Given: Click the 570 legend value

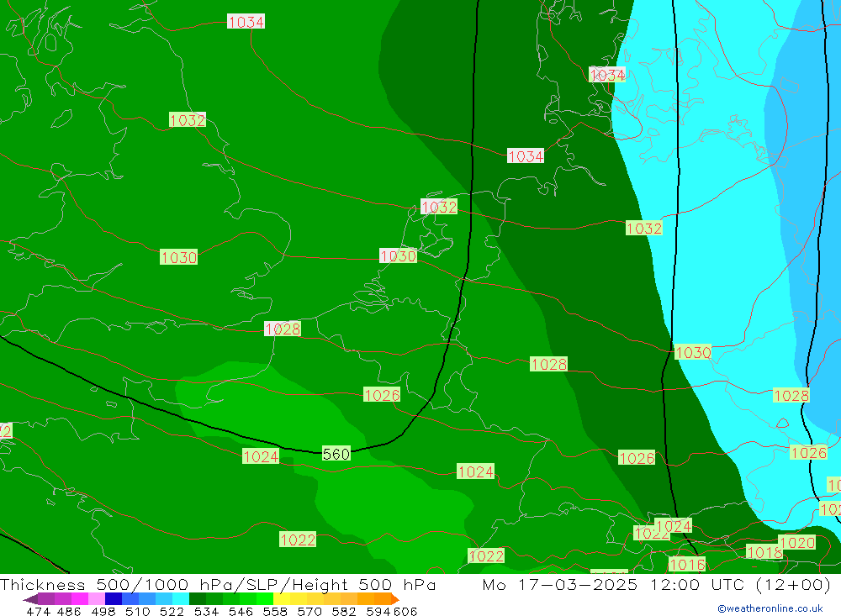Looking at the screenshot, I should pos(309,611).
